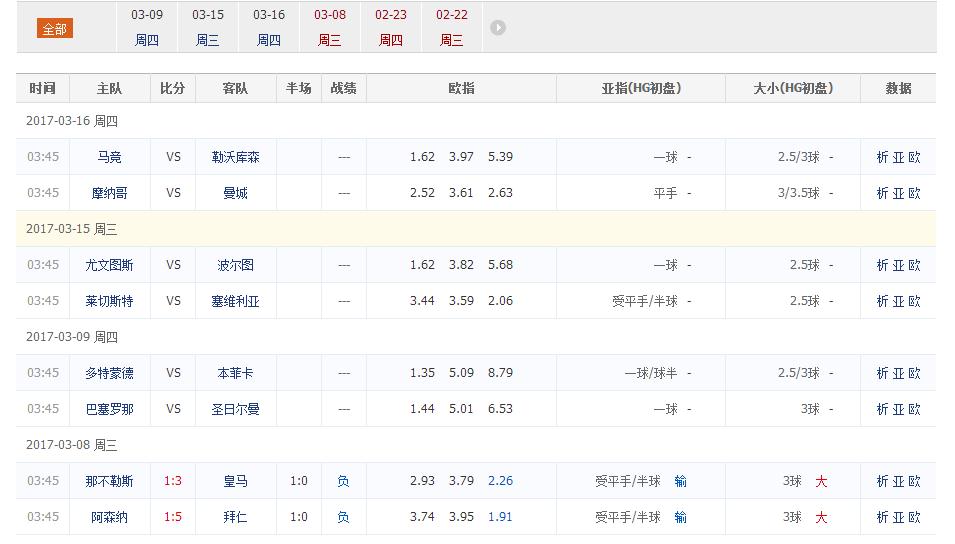
Task: Click the 1:3 score of 那不勒斯 match
Action: pyautogui.click(x=173, y=481)
